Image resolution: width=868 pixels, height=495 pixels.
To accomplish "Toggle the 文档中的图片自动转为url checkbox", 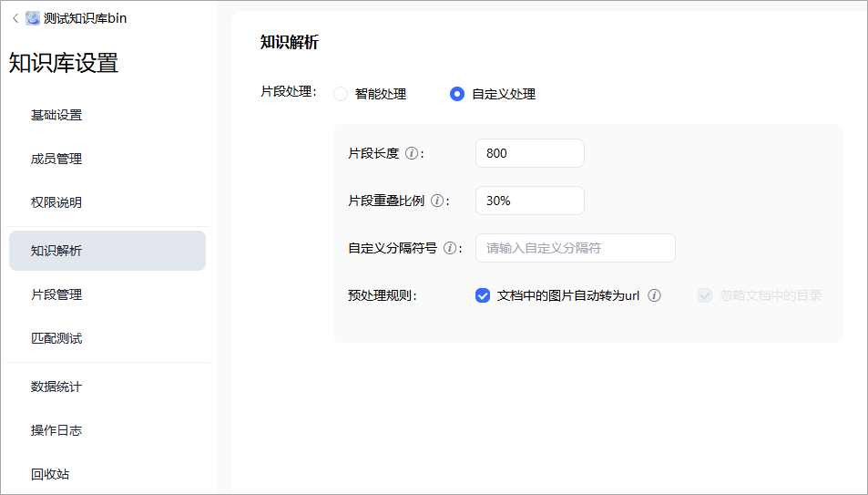I will tap(483, 295).
